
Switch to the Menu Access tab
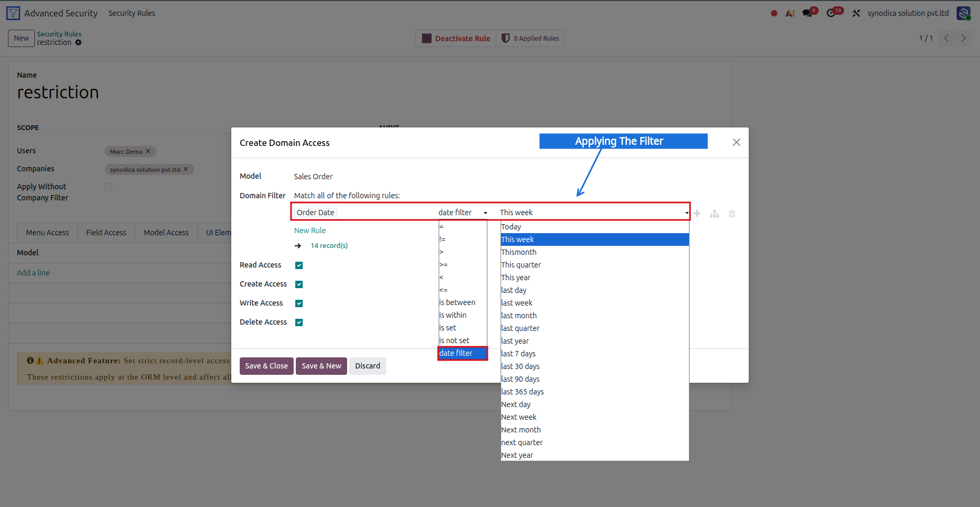[47, 233]
